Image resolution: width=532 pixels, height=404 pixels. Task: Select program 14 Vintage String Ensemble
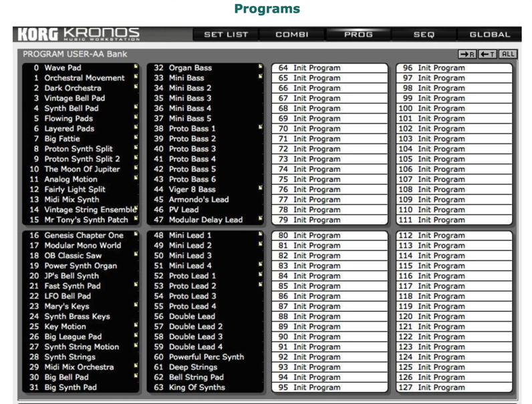click(81, 210)
